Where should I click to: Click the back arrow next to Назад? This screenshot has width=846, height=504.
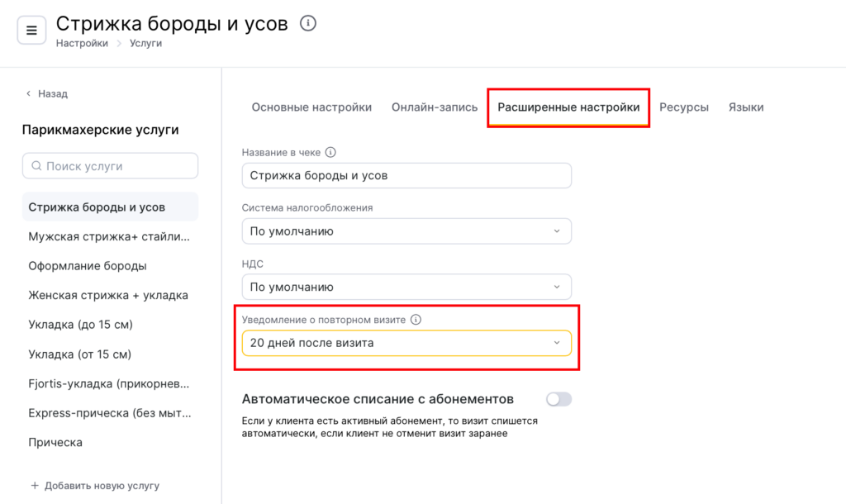coord(28,94)
